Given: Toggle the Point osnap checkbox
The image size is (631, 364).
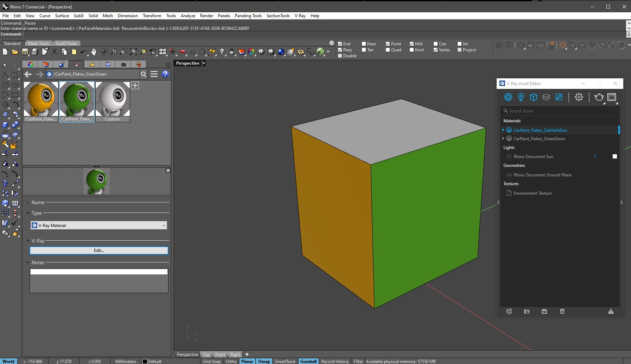Looking at the screenshot, I should [x=388, y=44].
